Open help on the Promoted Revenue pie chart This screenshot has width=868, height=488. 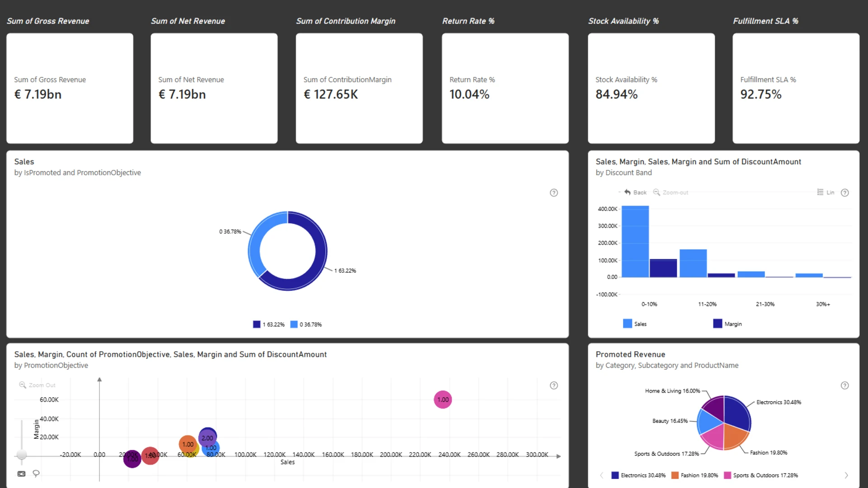(844, 385)
